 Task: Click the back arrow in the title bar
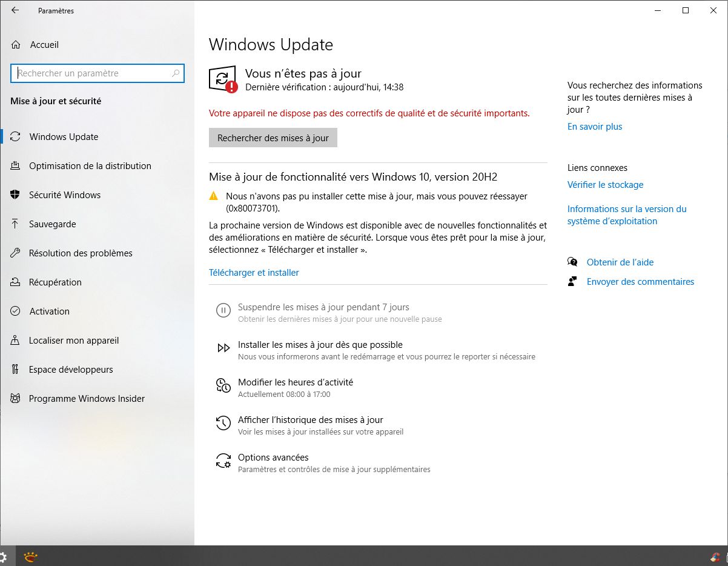coord(15,10)
